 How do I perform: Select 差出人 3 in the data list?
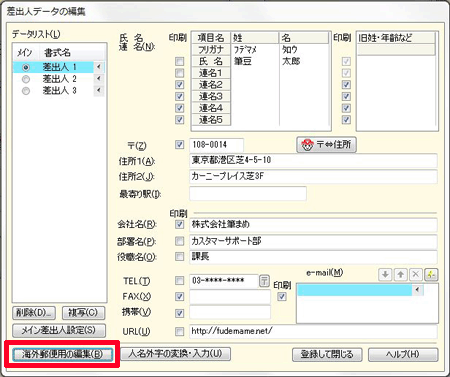[x=60, y=91]
